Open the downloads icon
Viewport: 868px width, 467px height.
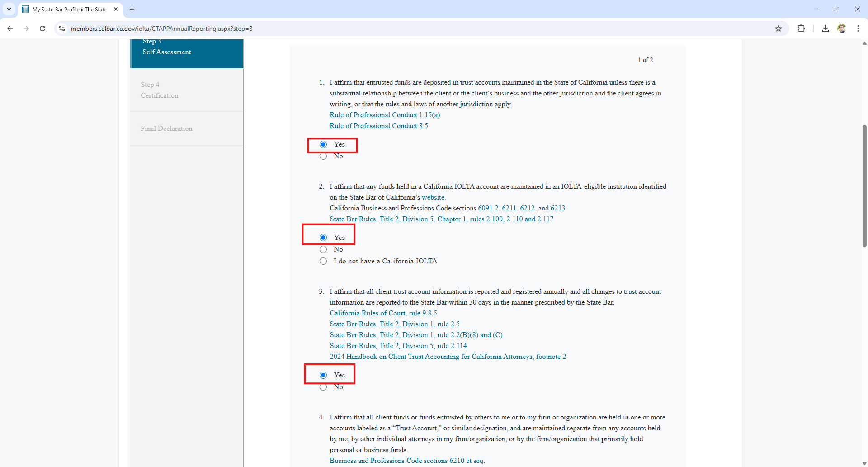click(x=826, y=29)
